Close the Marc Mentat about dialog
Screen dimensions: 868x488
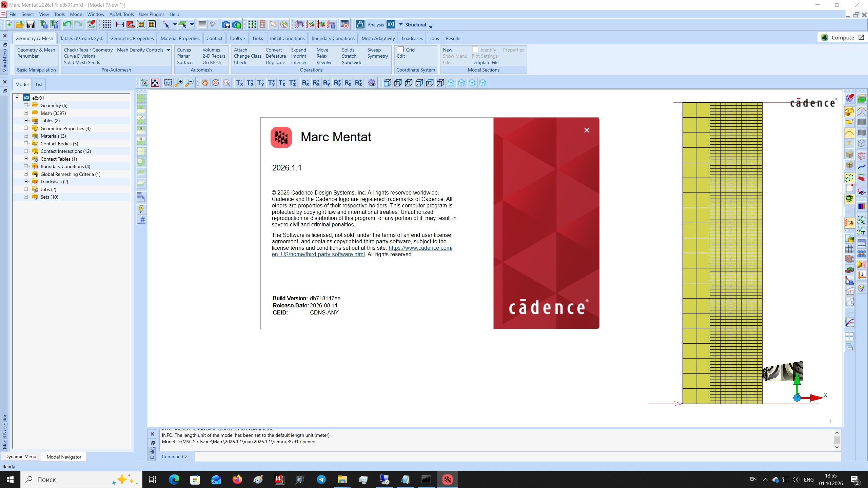[x=587, y=130]
